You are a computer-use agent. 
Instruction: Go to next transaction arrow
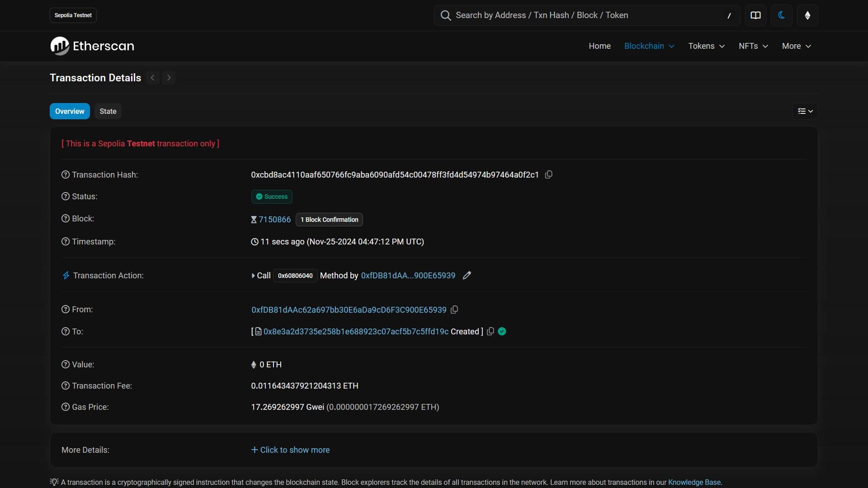pos(169,78)
